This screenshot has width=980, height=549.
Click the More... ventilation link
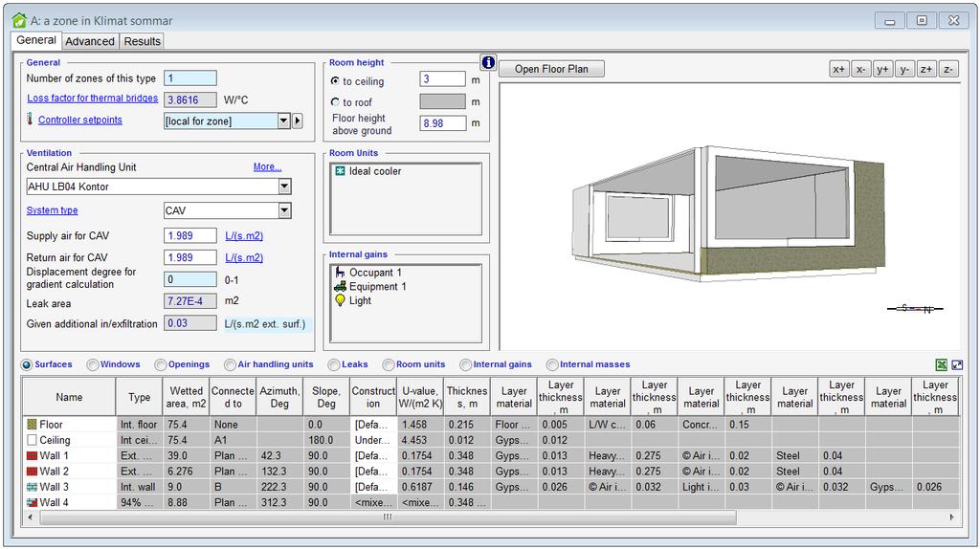268,166
